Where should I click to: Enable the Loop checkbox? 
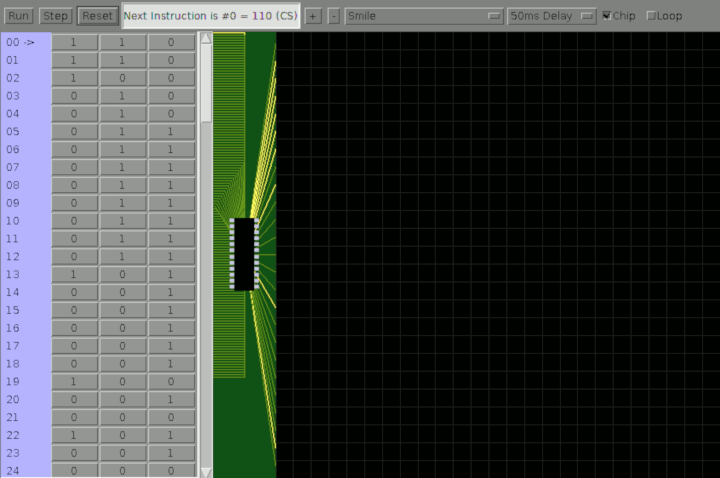click(653, 16)
